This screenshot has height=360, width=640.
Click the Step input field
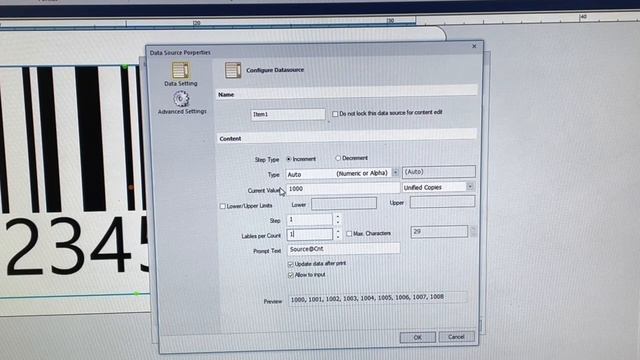(310, 220)
